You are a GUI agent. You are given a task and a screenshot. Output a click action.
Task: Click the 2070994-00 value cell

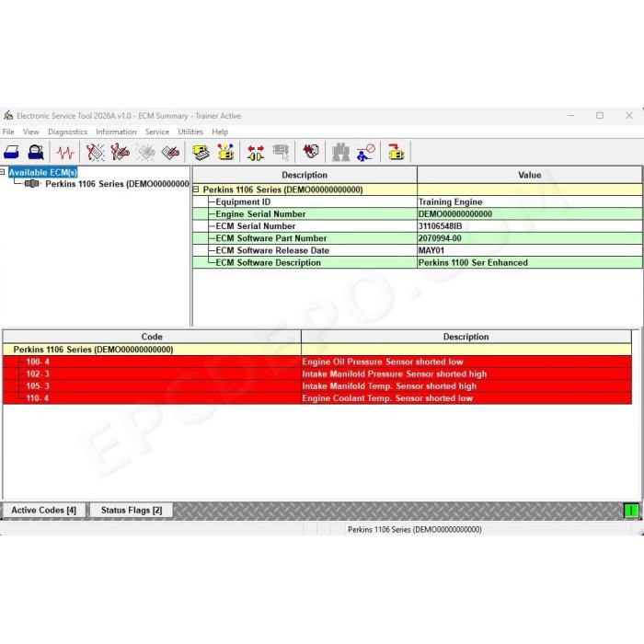[x=529, y=238]
